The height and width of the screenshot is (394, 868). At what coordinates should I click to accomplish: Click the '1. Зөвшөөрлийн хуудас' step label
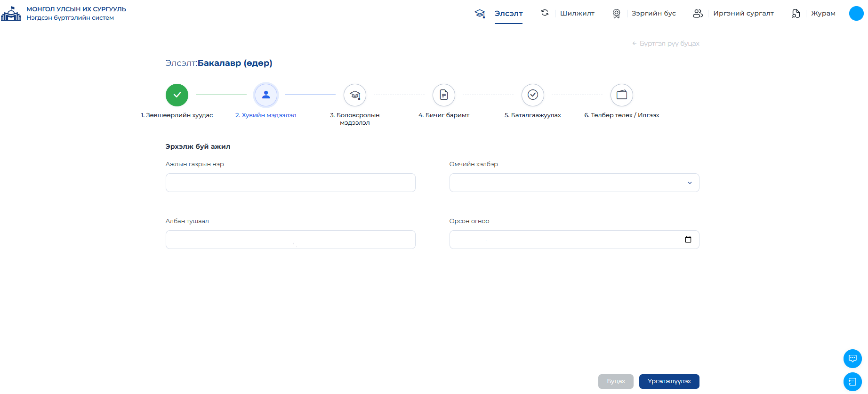pos(177,115)
